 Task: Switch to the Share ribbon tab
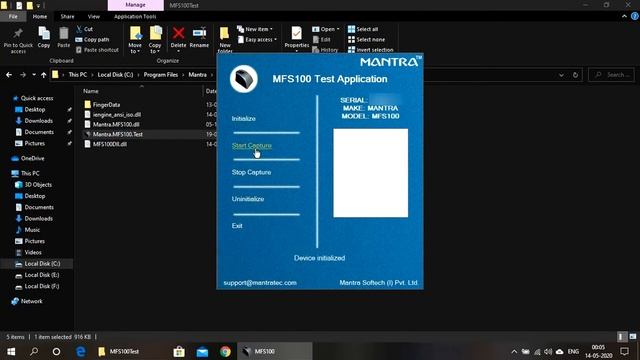(x=67, y=16)
